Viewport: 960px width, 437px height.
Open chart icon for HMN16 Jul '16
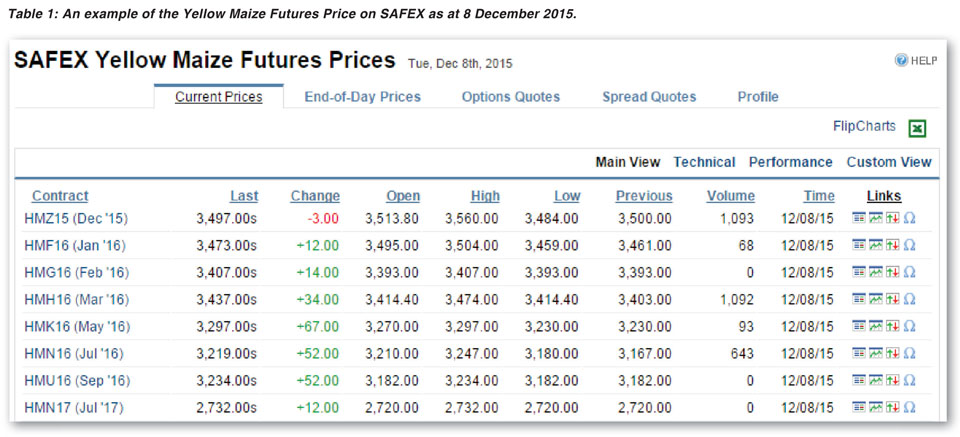[x=876, y=353]
